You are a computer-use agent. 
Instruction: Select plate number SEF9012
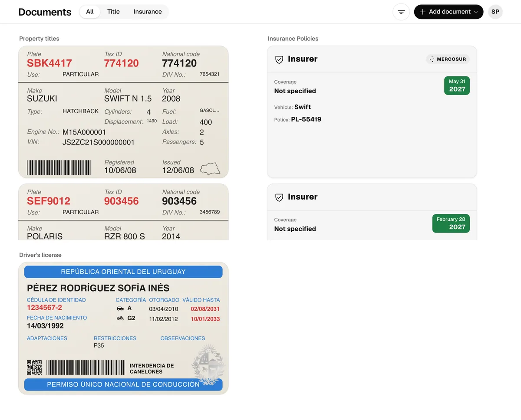(49, 201)
